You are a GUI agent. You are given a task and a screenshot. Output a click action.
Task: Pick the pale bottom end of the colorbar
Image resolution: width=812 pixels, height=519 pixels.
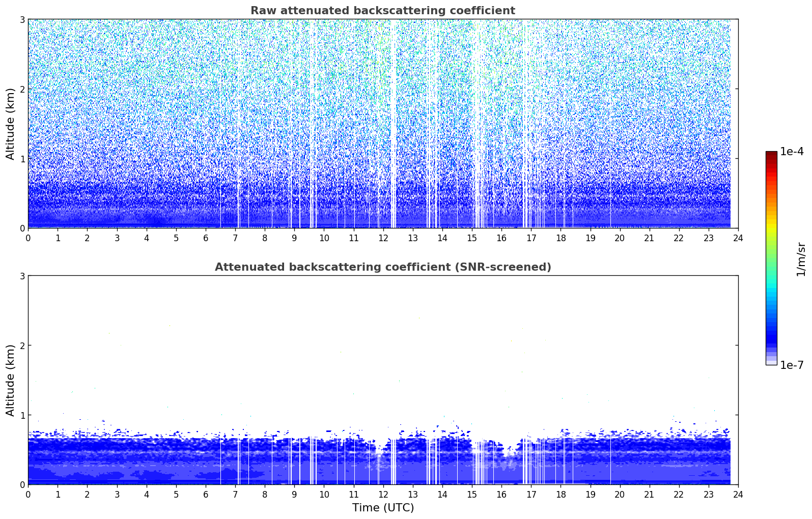click(771, 362)
